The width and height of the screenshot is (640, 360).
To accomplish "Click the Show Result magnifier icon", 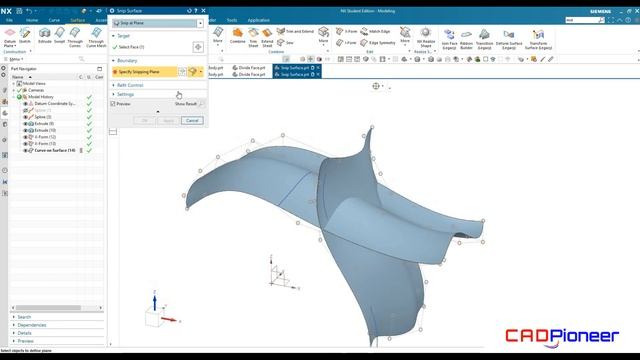I will [x=202, y=104].
